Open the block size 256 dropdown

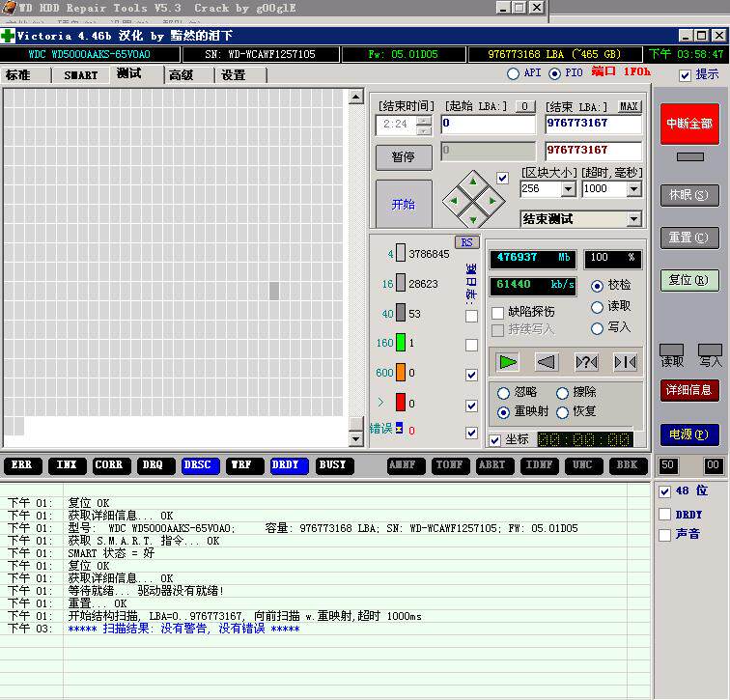click(x=568, y=189)
